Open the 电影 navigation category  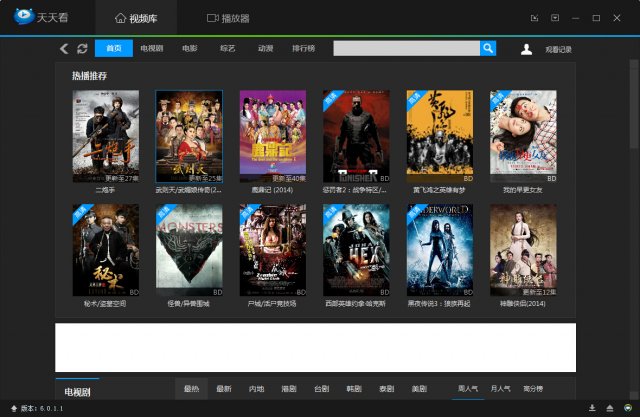coord(189,48)
